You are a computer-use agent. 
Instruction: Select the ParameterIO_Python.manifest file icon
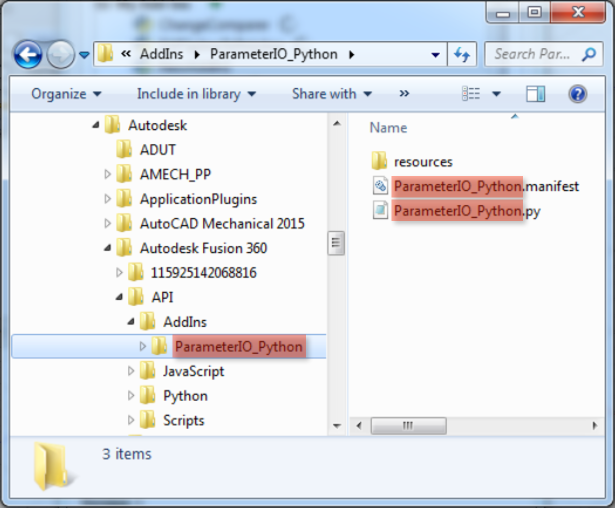click(x=379, y=186)
